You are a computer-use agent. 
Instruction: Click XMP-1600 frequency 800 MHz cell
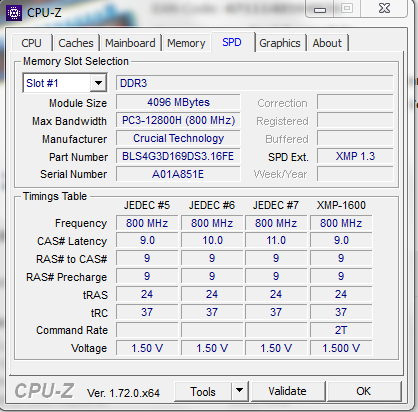click(341, 223)
